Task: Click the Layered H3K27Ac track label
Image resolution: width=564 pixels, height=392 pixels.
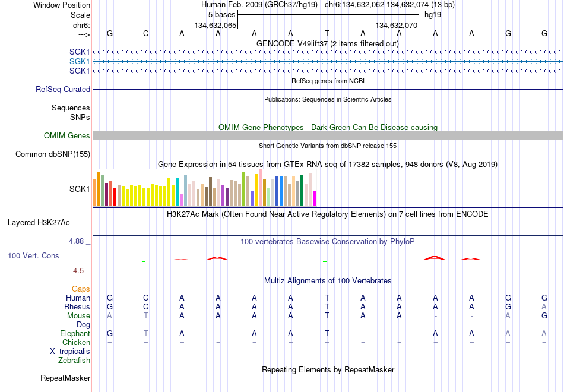Action: click(39, 223)
